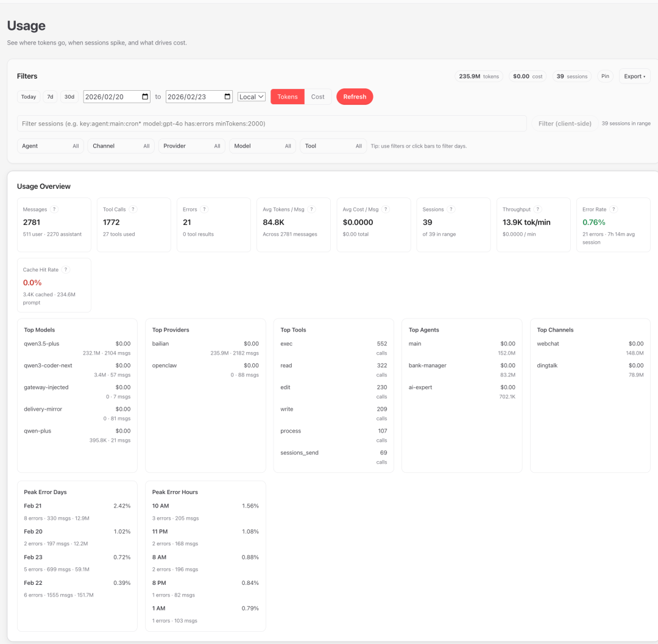Expand the Export menu
Image resolution: width=658 pixels, height=644 pixels.
point(634,76)
